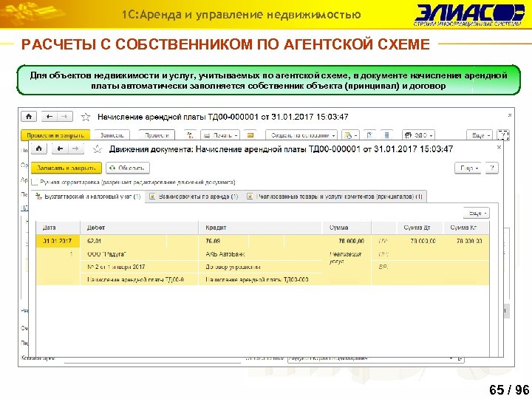Click the Провести button
Image resolution: width=532 pixels, height=399 pixels.
click(157, 135)
